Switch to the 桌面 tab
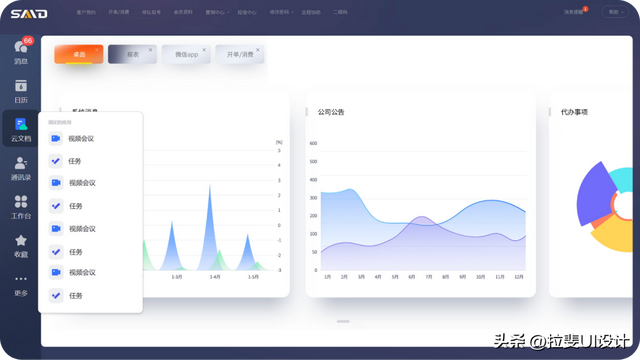Image resolution: width=640 pixels, height=360 pixels. coord(79,54)
